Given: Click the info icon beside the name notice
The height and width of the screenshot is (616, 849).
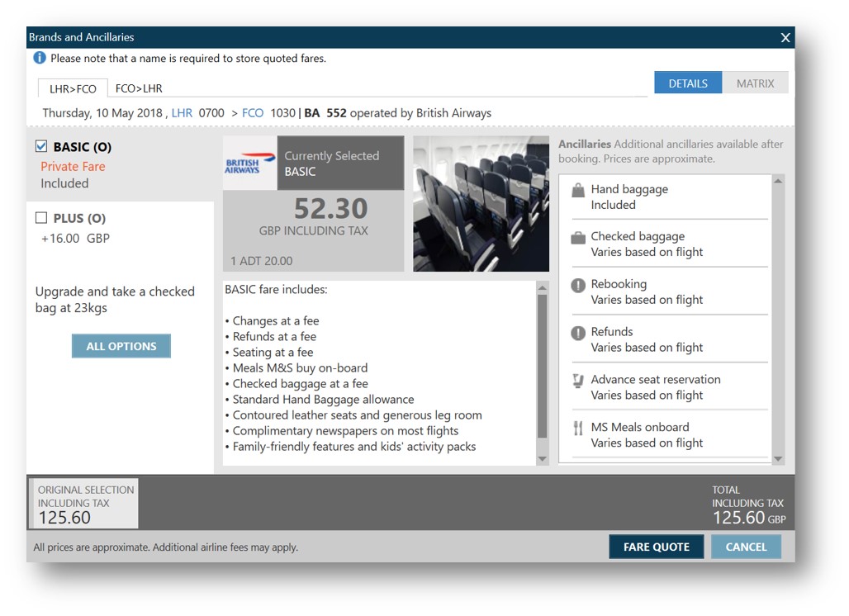Looking at the screenshot, I should pos(40,57).
